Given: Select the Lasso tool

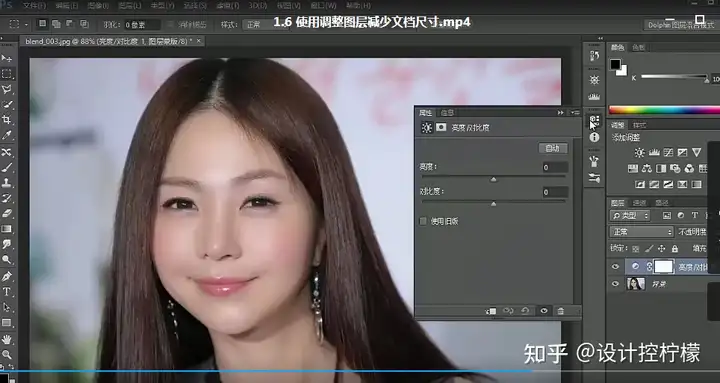Looking at the screenshot, I should click(7, 89).
